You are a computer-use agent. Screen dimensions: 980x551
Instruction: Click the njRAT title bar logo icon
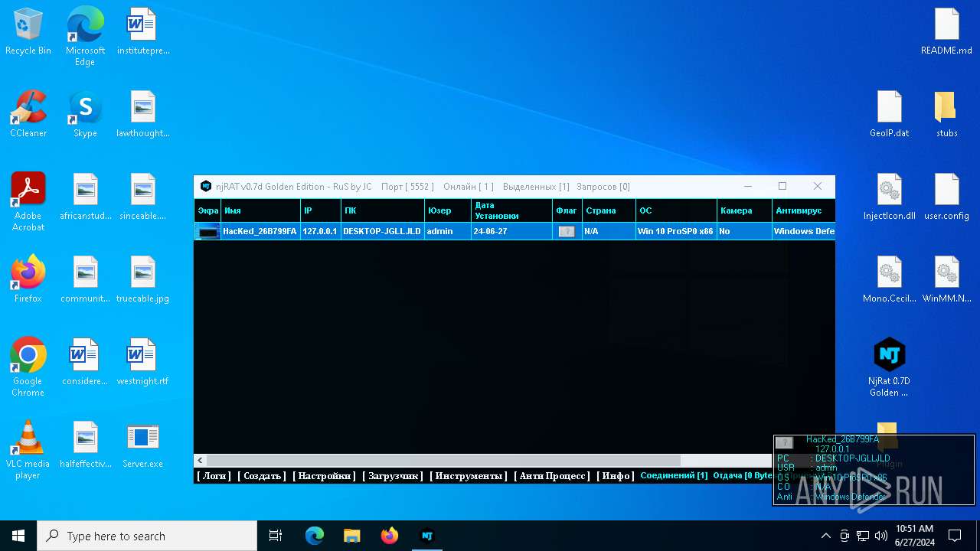point(206,186)
